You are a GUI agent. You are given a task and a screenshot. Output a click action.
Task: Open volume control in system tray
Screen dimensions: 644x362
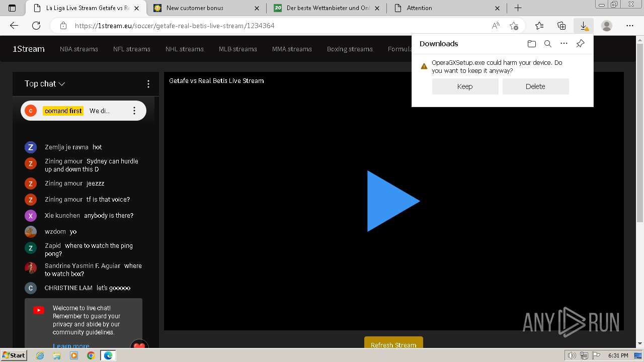click(572, 355)
